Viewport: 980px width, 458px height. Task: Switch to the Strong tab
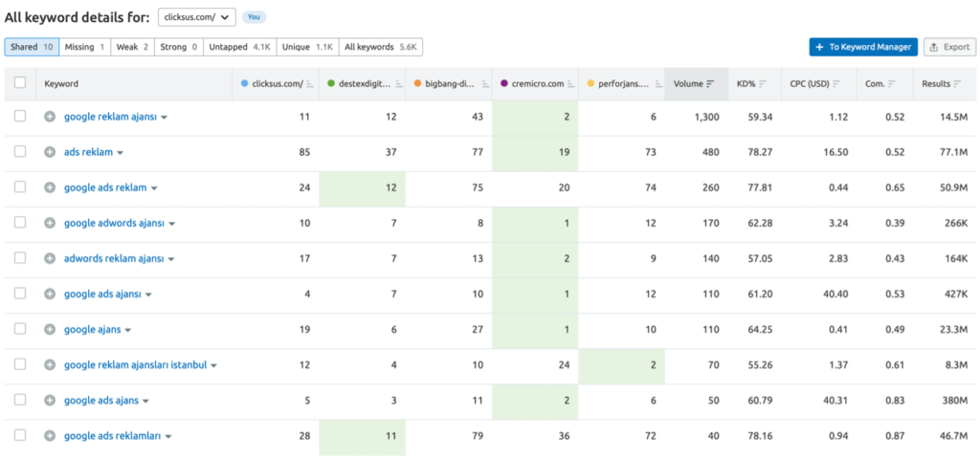(x=179, y=47)
